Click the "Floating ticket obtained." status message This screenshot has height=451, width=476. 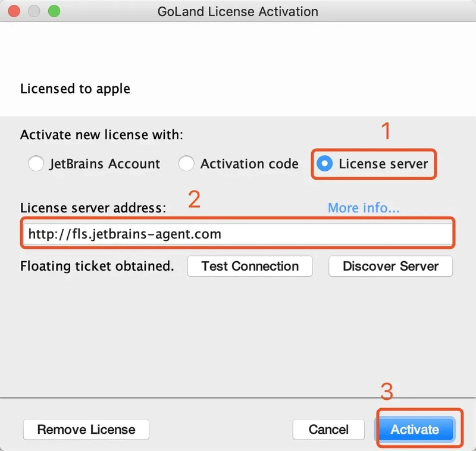click(x=97, y=266)
